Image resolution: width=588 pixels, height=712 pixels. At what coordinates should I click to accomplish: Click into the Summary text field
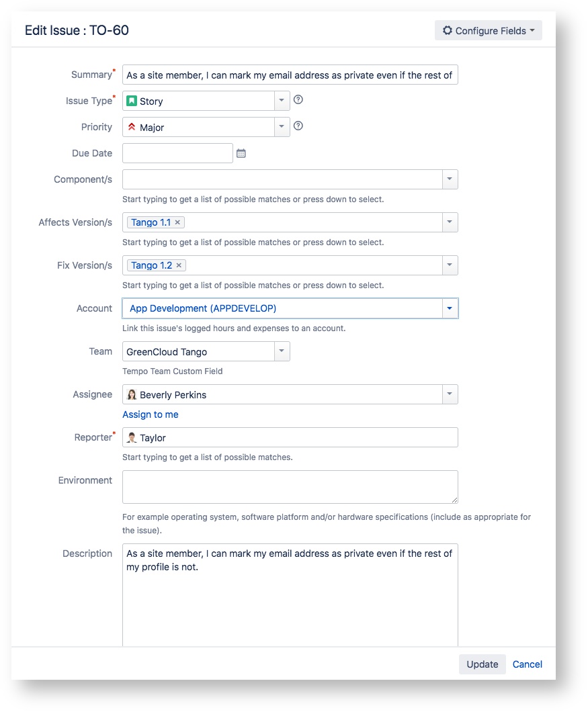[290, 75]
